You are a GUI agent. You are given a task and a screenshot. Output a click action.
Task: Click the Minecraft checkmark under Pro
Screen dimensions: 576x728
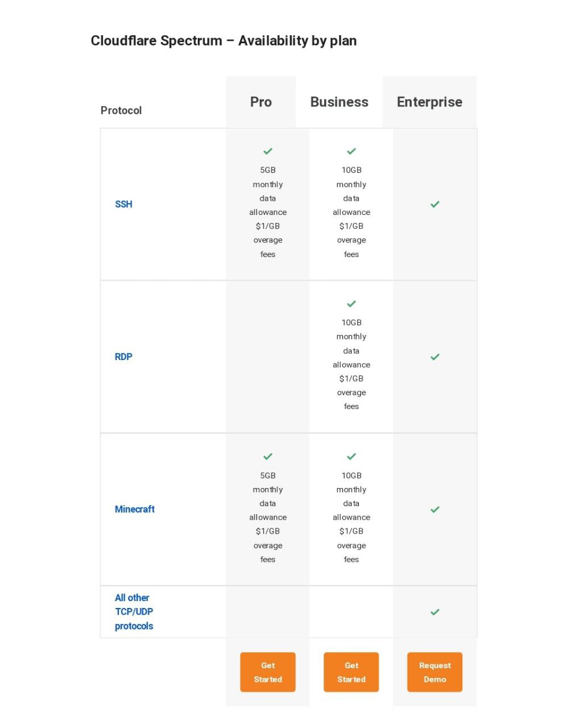(268, 457)
